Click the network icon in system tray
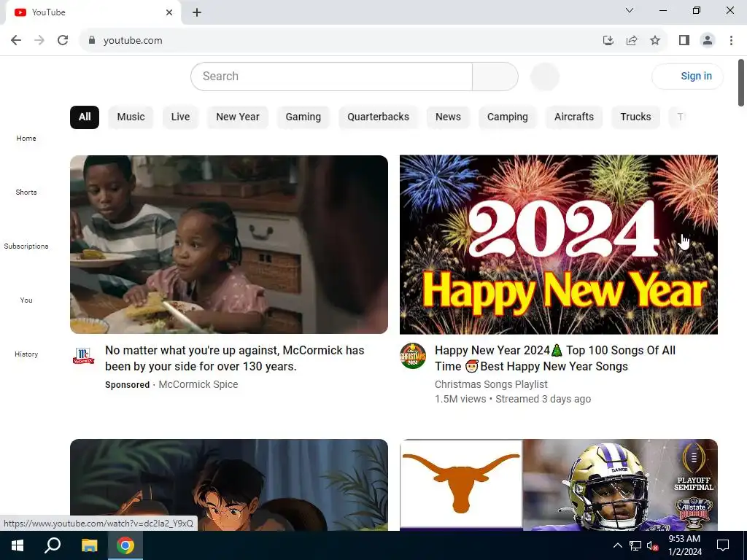 point(635,545)
